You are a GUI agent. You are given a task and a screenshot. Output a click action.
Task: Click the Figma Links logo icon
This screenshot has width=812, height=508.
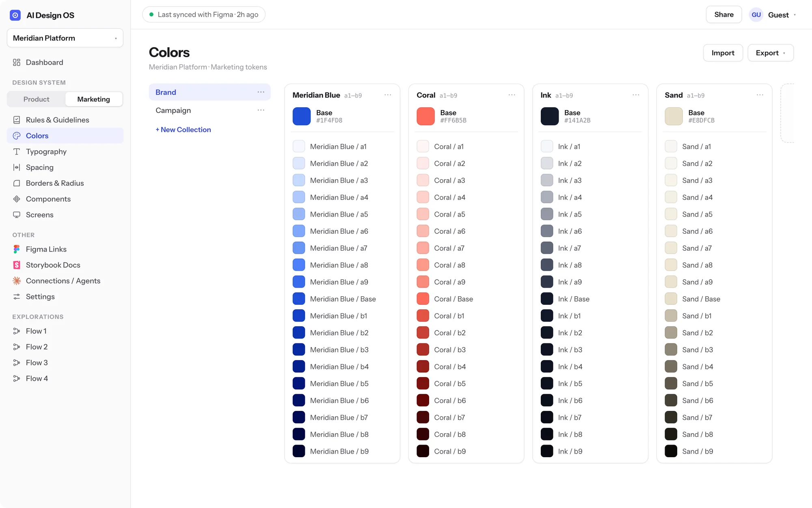tap(17, 249)
